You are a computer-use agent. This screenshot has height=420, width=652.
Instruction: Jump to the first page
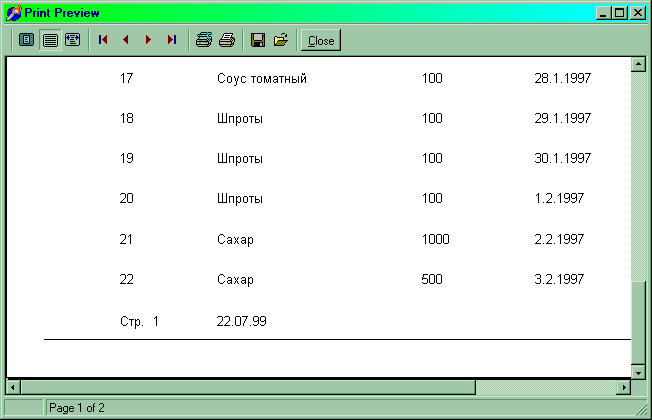click(x=103, y=40)
